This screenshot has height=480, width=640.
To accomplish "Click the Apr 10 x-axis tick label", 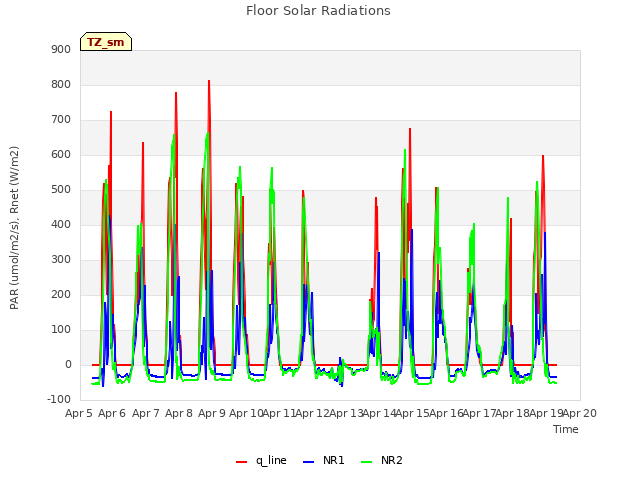I will 246,413.
